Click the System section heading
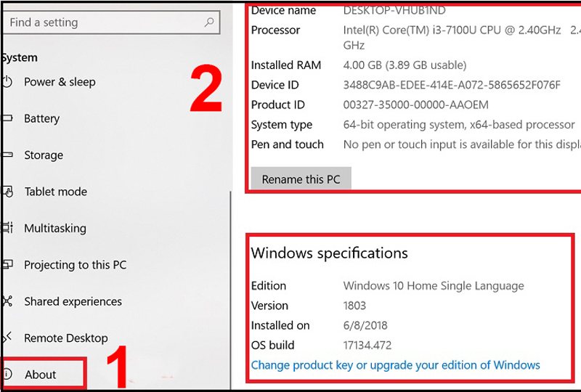This screenshot has height=392, width=581. (20, 58)
